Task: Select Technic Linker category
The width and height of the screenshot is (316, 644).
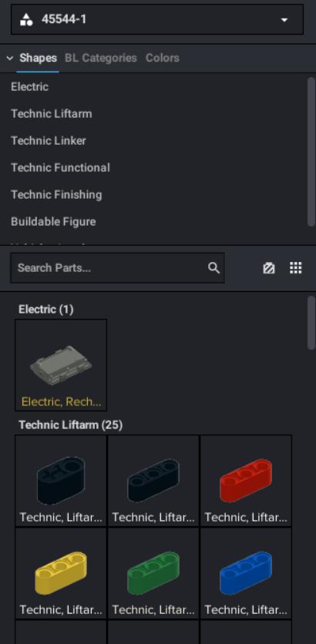Action: 49,141
